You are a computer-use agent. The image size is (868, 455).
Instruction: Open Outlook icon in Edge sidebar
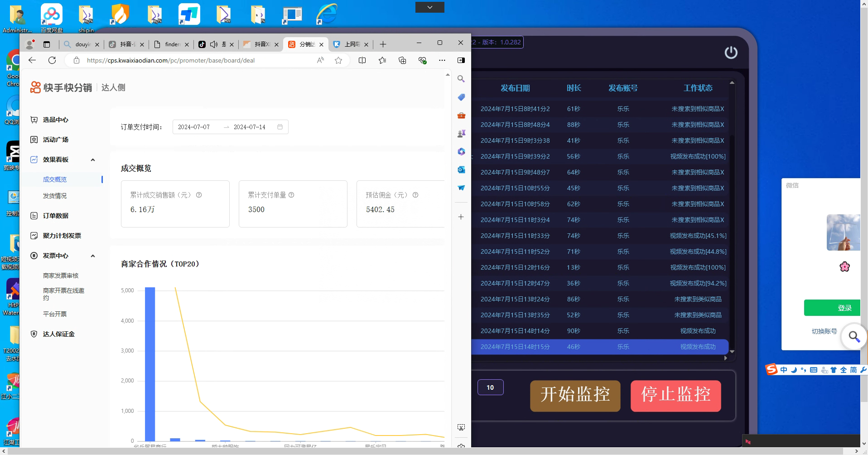coord(461,169)
